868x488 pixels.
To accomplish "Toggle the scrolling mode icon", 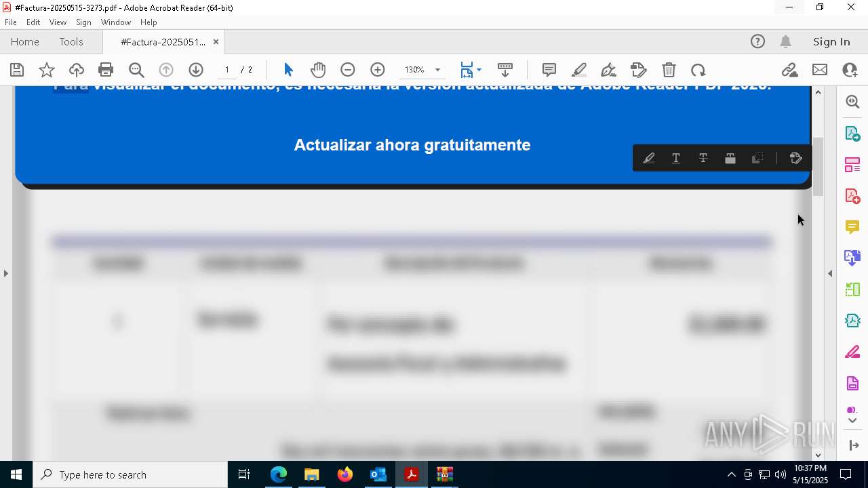I will click(505, 70).
